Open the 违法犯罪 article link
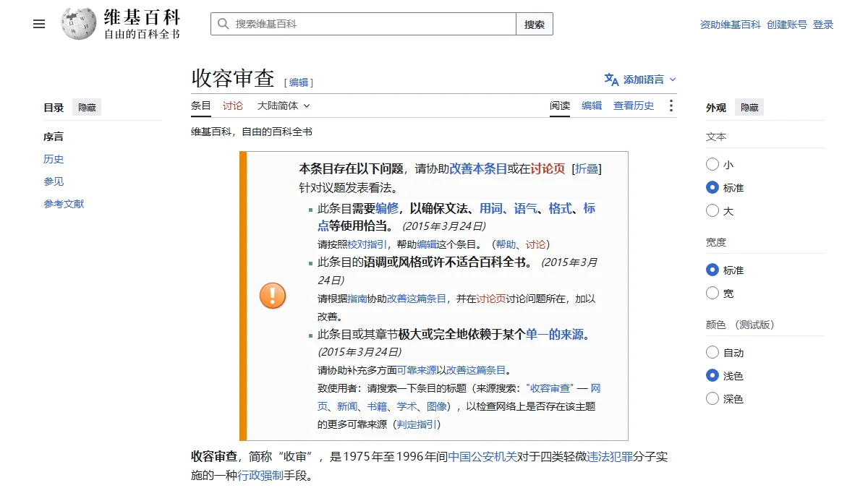 coord(610,456)
